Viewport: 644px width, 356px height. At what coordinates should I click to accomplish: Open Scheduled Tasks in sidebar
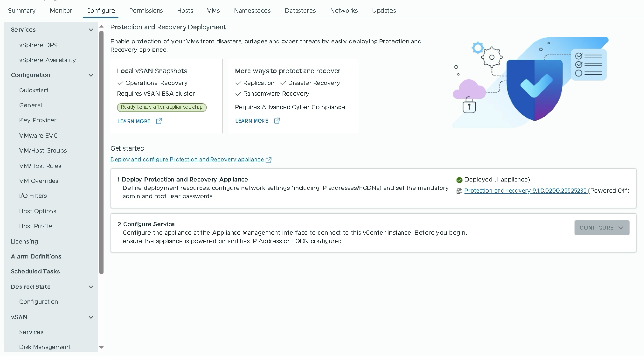(35, 272)
